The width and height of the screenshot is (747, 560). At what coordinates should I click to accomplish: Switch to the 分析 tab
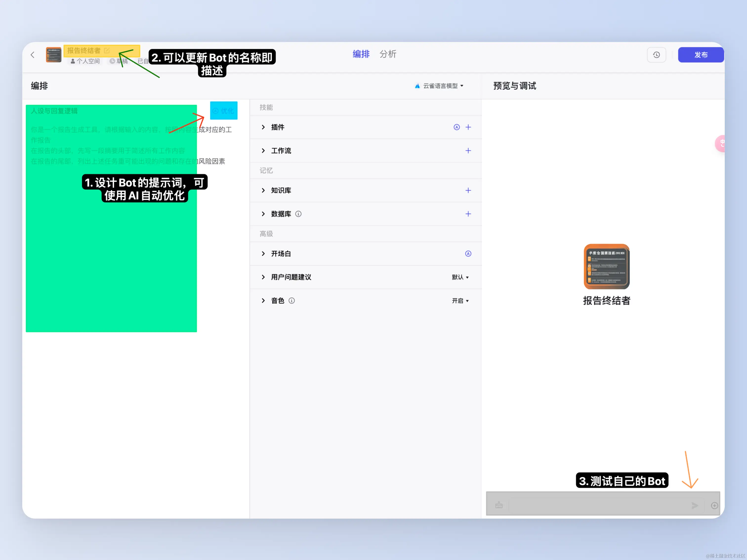pyautogui.click(x=388, y=54)
